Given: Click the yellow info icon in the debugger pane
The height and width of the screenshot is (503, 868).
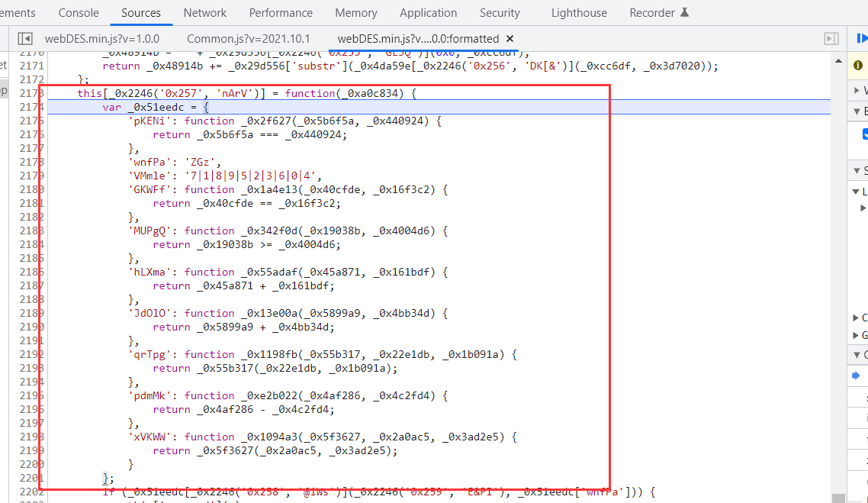Looking at the screenshot, I should (858, 66).
